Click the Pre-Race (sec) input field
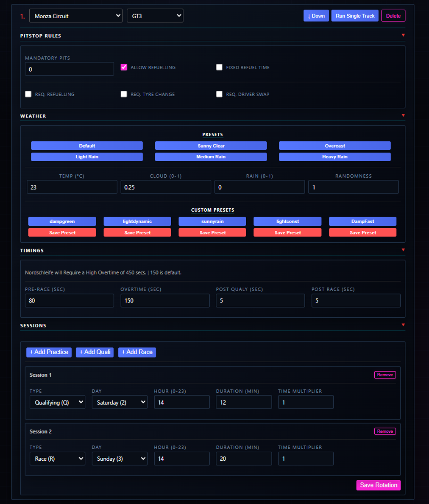The width and height of the screenshot is (429, 504). pyautogui.click(x=70, y=300)
